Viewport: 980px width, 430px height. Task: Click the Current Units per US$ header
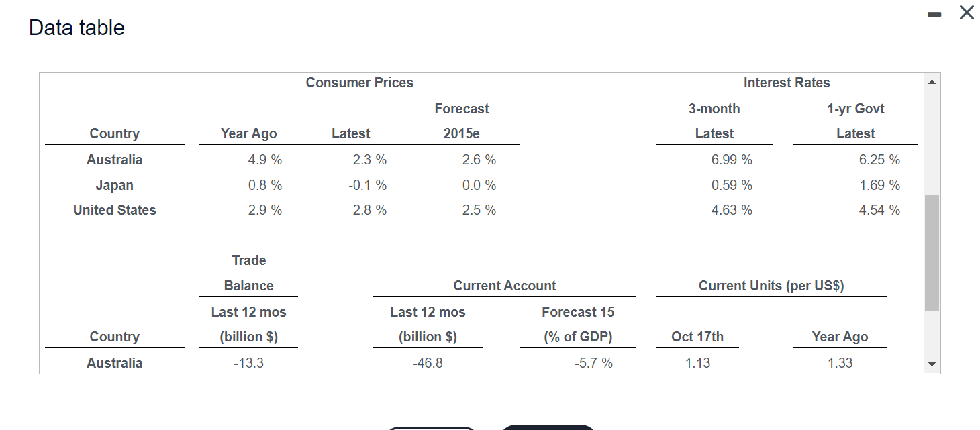pos(771,286)
